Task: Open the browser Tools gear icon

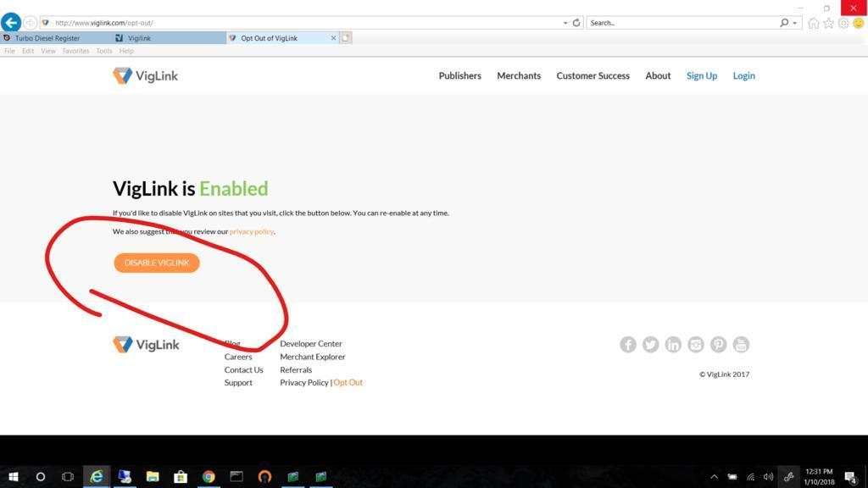Action: (x=843, y=23)
